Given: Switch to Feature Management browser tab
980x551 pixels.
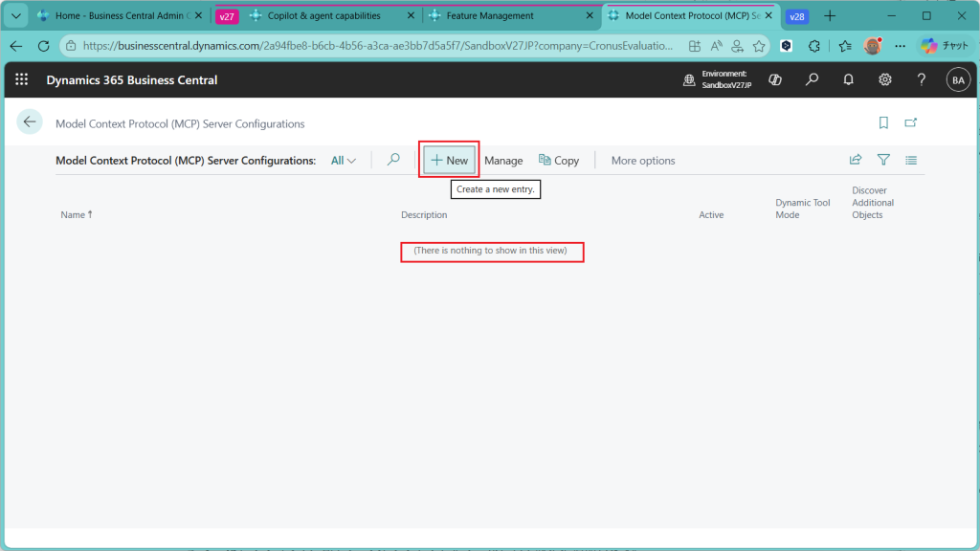Looking at the screenshot, I should (489, 16).
